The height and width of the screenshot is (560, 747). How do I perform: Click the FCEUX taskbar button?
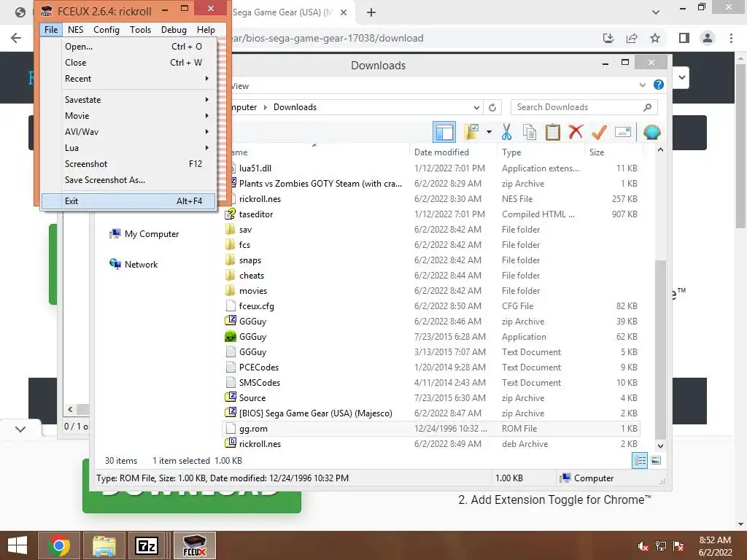coord(194,545)
